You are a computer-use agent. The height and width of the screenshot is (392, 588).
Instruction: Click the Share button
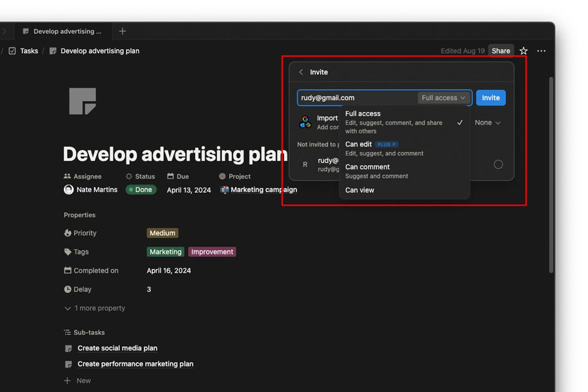pos(501,51)
